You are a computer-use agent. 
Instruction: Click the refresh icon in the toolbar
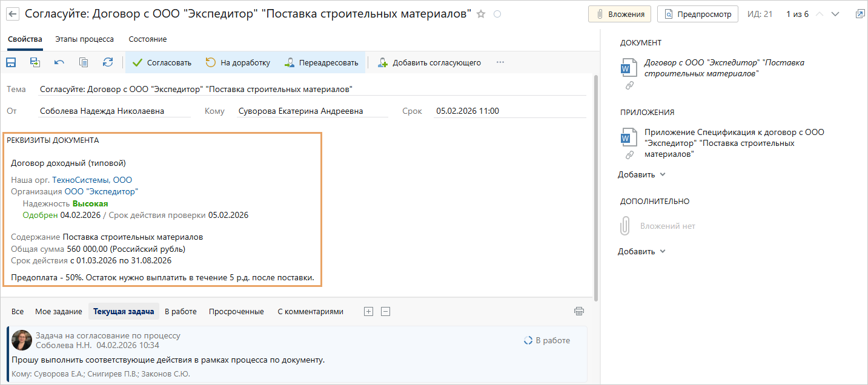point(108,62)
